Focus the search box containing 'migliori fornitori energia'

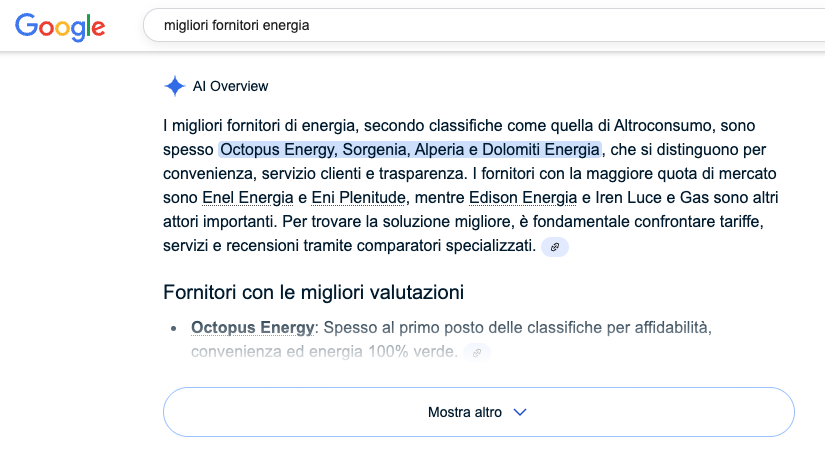pos(480,26)
